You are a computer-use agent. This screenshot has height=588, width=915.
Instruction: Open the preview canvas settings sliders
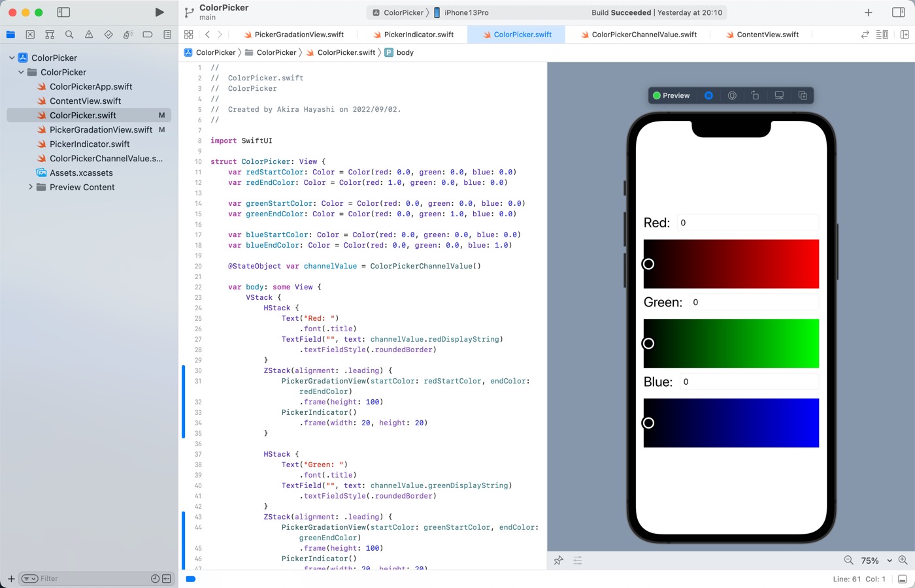pyautogui.click(x=578, y=561)
